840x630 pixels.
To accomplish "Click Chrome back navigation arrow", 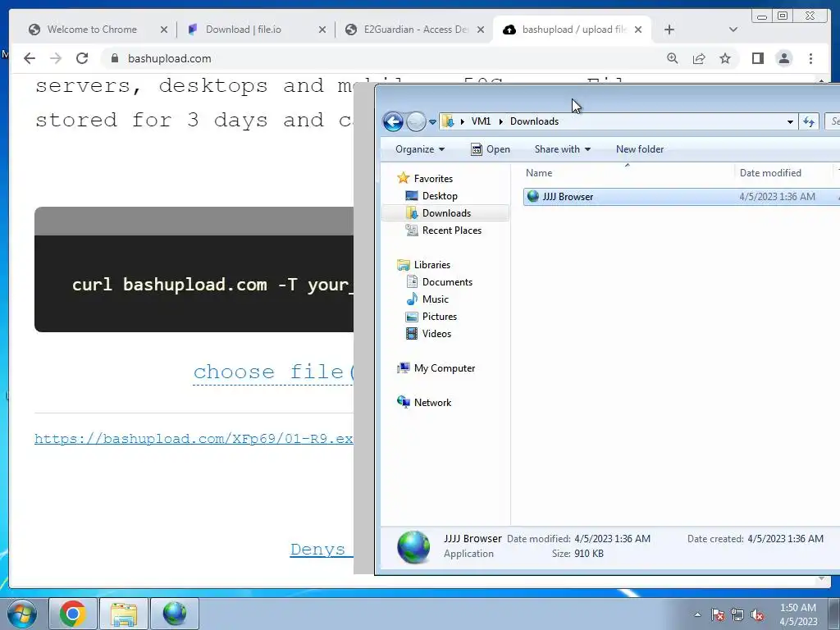I will click(x=30, y=58).
